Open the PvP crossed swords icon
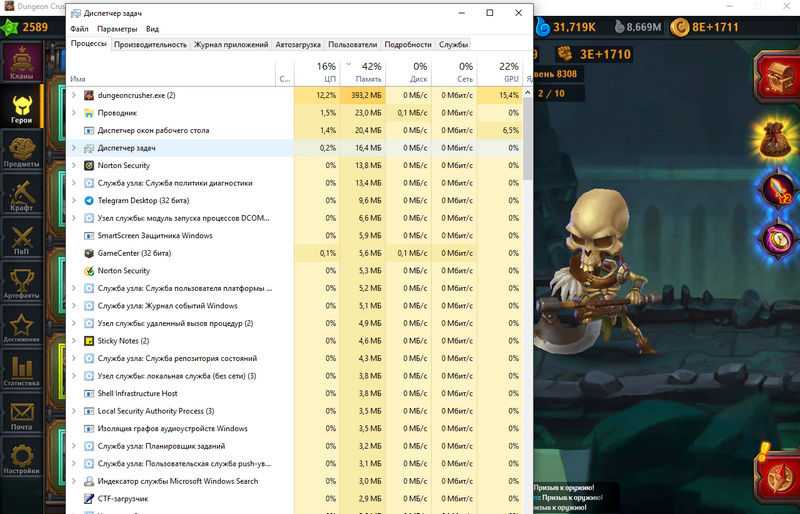The height and width of the screenshot is (514, 800). (21, 239)
